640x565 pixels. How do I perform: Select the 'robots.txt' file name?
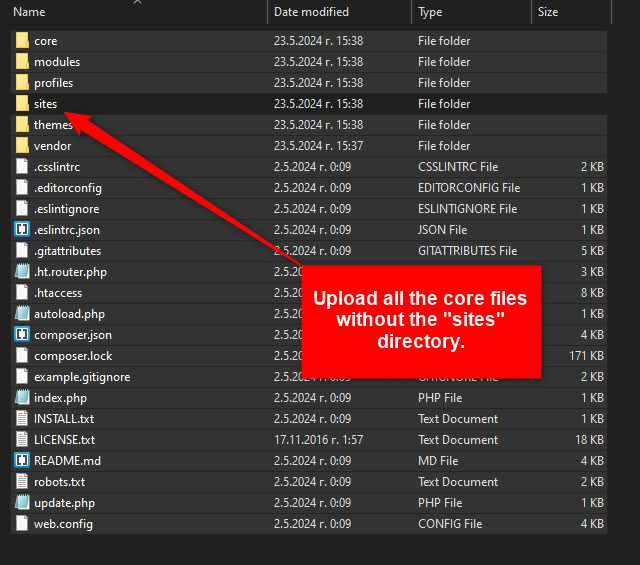tap(60, 482)
